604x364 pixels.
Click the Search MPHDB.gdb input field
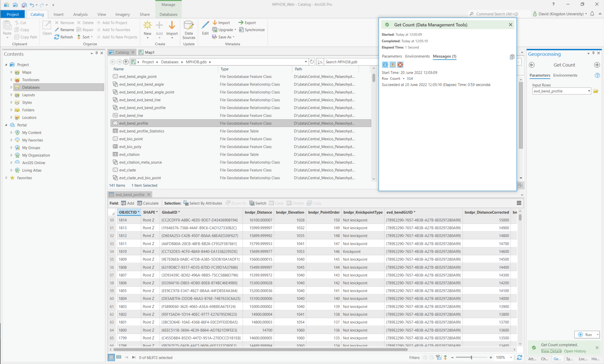point(351,62)
